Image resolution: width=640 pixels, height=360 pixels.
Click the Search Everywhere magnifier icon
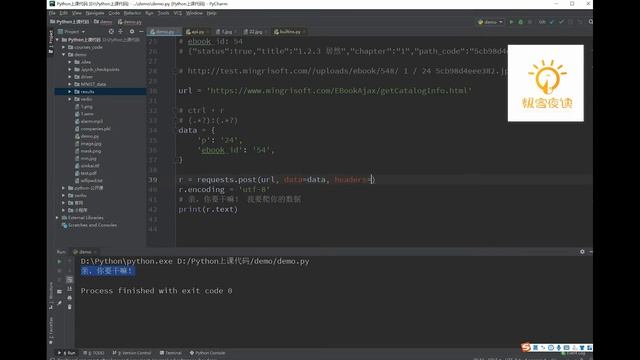click(590, 22)
